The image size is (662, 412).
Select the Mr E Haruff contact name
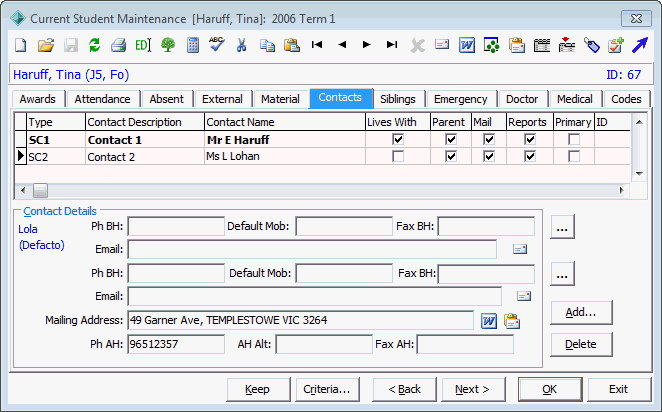(x=238, y=140)
